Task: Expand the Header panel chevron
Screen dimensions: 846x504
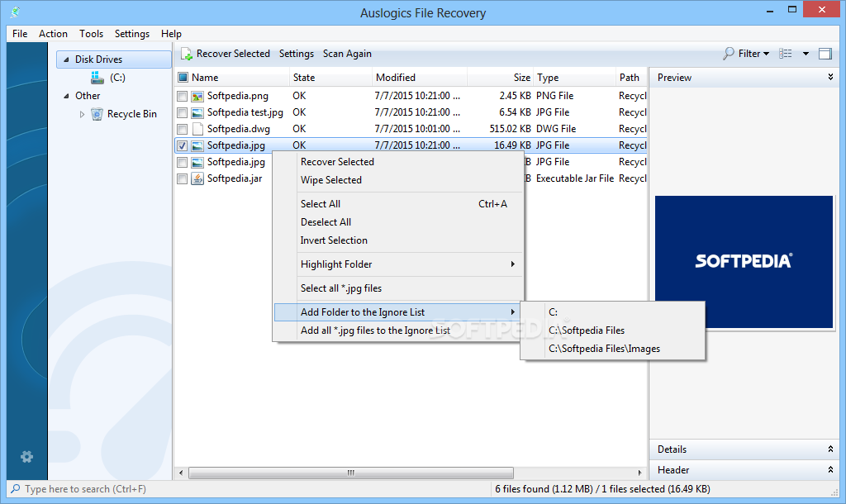Action: (830, 469)
